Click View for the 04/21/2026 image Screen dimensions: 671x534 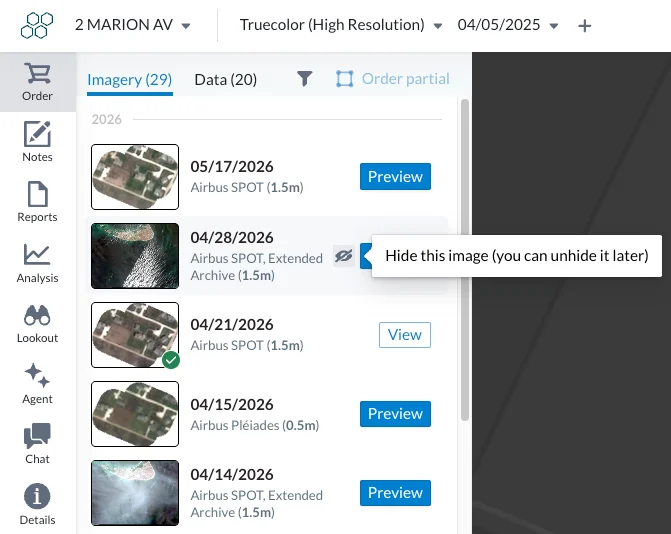404,335
